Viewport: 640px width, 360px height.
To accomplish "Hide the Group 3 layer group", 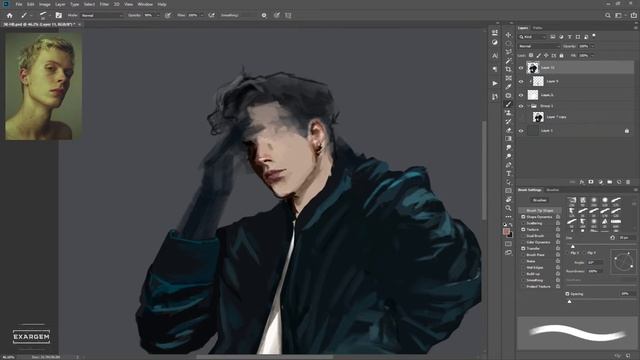I will (x=521, y=106).
